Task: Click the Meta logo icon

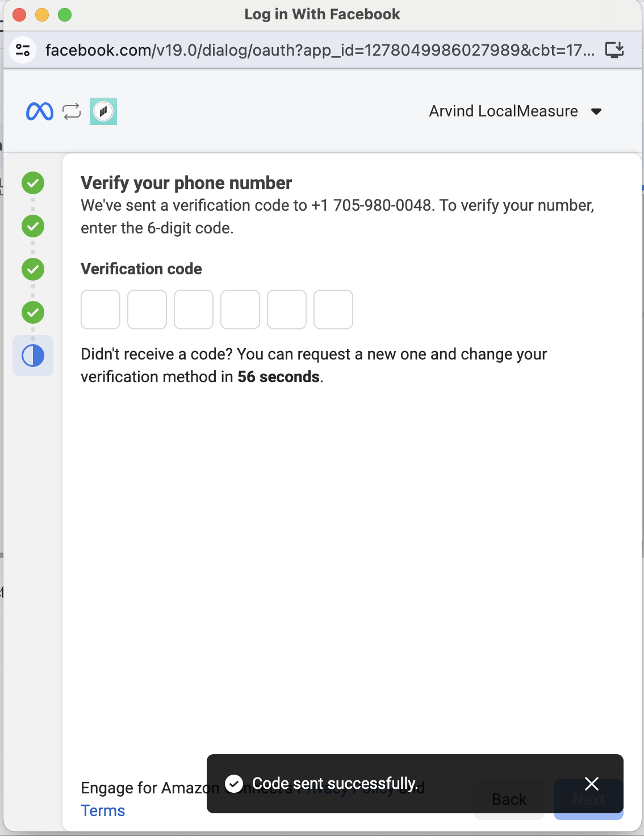Action: (x=40, y=111)
